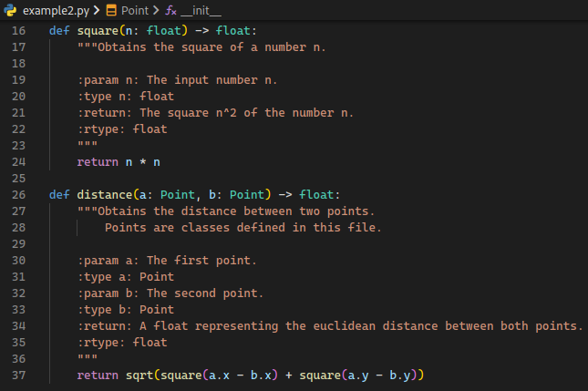Click 'a.y - b.y' expression on line 37
The width and height of the screenshot is (588, 391).
click(x=379, y=376)
